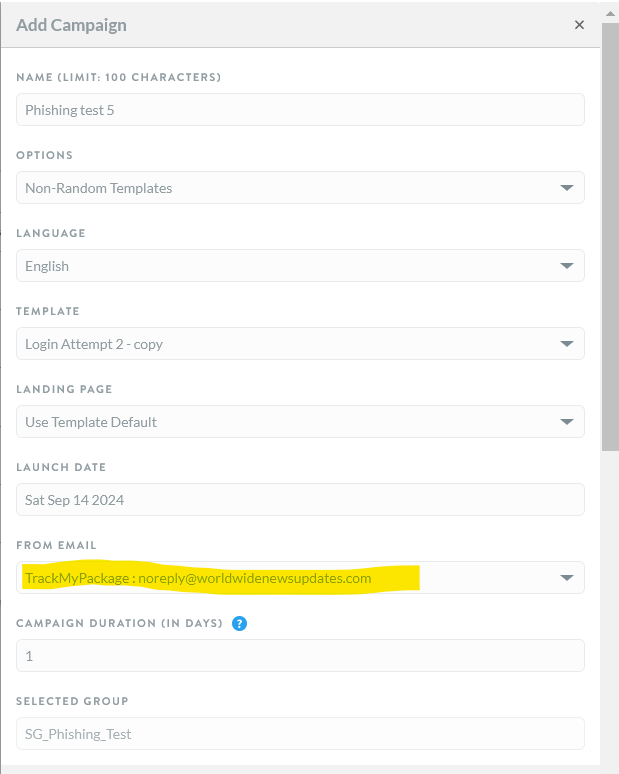
Task: Click the Template dropdown caret arrow
Action: click(x=567, y=344)
